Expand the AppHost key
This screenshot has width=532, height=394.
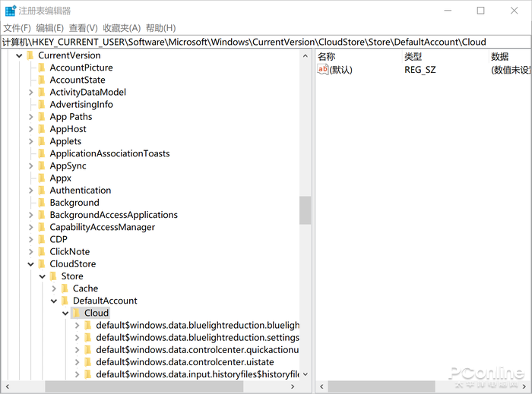point(31,129)
